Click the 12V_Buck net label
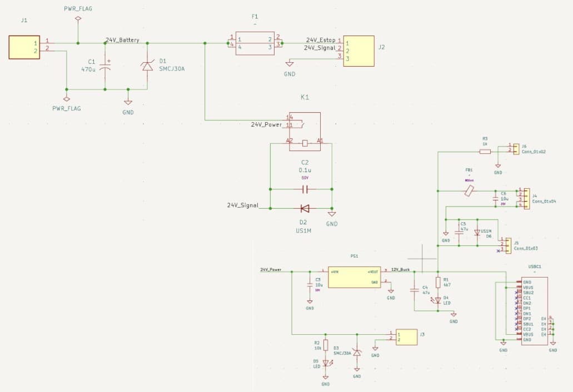This screenshot has height=392, width=573. [x=401, y=270]
